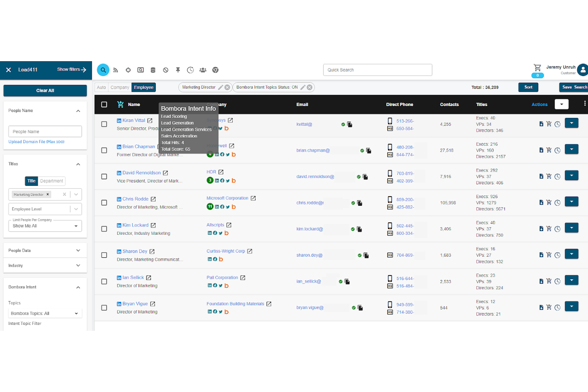588x392 pixels.
Task: Open the Microsoft Corporation company link
Action: tap(227, 198)
